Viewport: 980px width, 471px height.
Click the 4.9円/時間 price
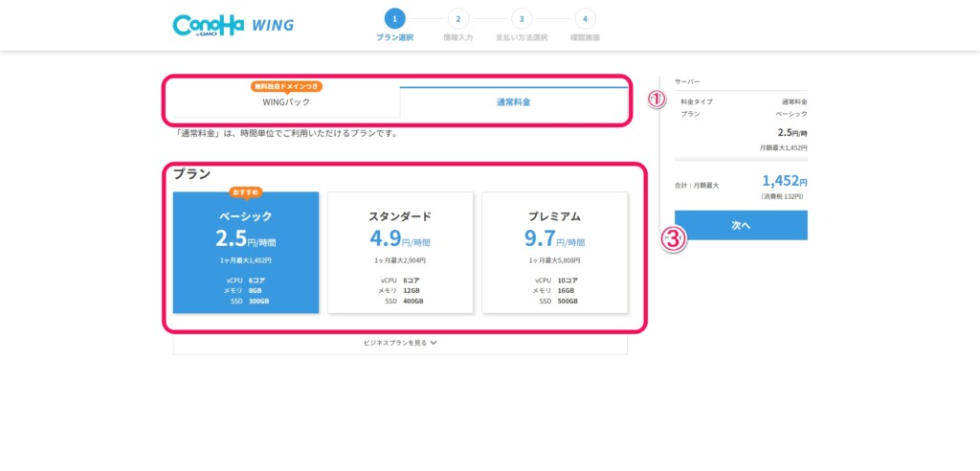point(400,239)
